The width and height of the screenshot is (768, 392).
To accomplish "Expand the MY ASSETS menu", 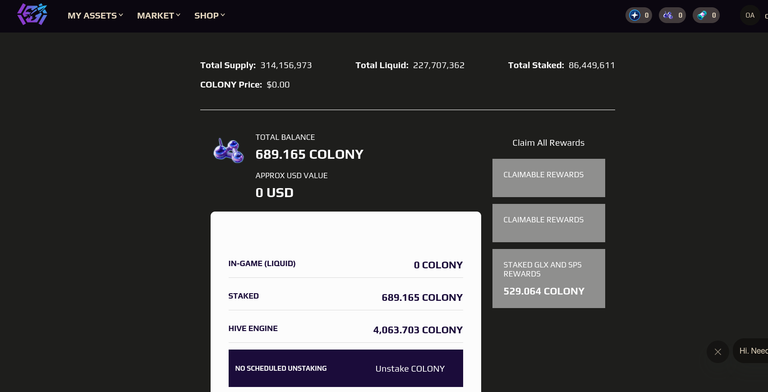I will coord(95,16).
